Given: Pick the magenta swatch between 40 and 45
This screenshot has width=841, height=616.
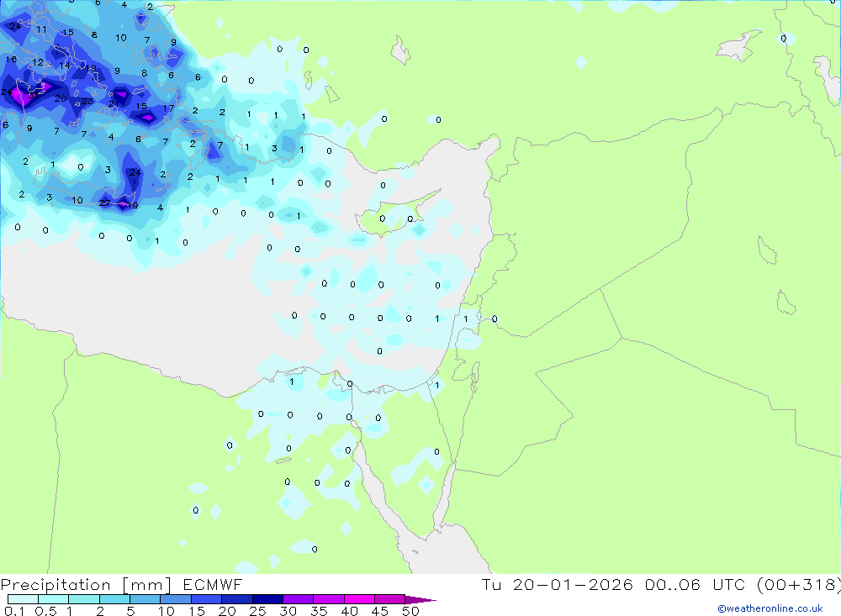Looking at the screenshot, I should 359,599.
